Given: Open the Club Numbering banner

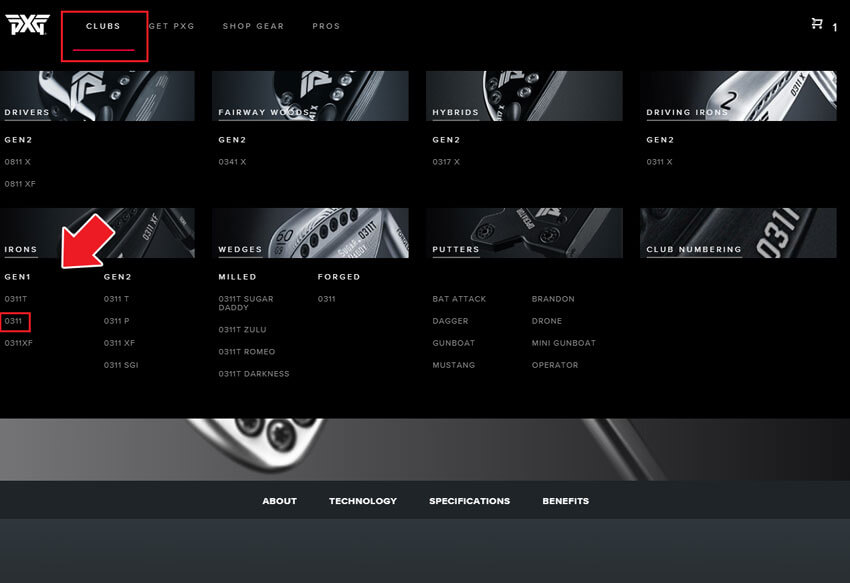Looking at the screenshot, I should pyautogui.click(x=738, y=233).
